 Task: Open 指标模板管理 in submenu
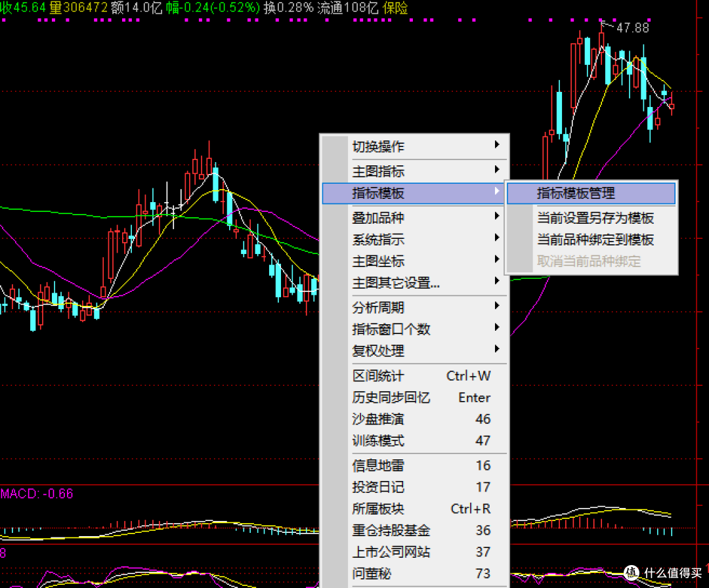click(591, 194)
